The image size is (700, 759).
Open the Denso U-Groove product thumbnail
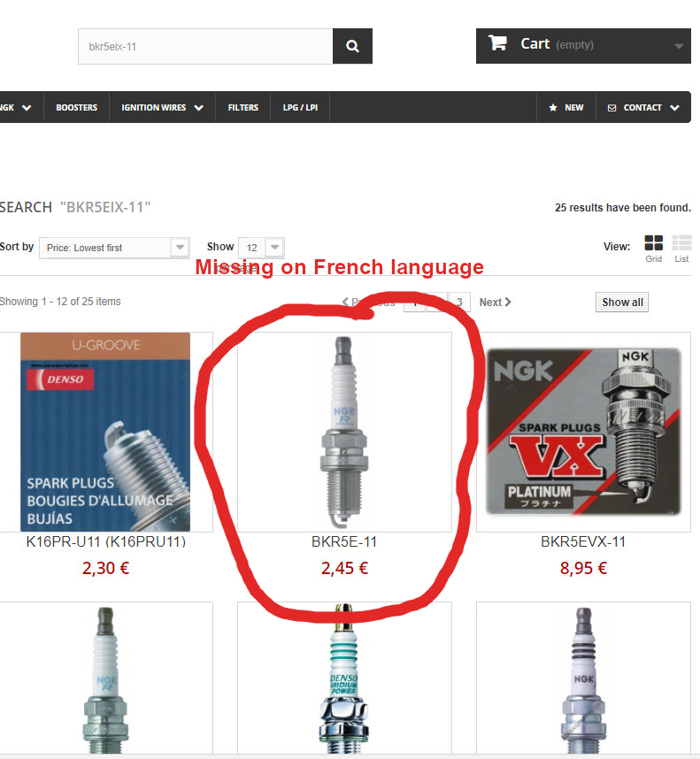pos(105,432)
